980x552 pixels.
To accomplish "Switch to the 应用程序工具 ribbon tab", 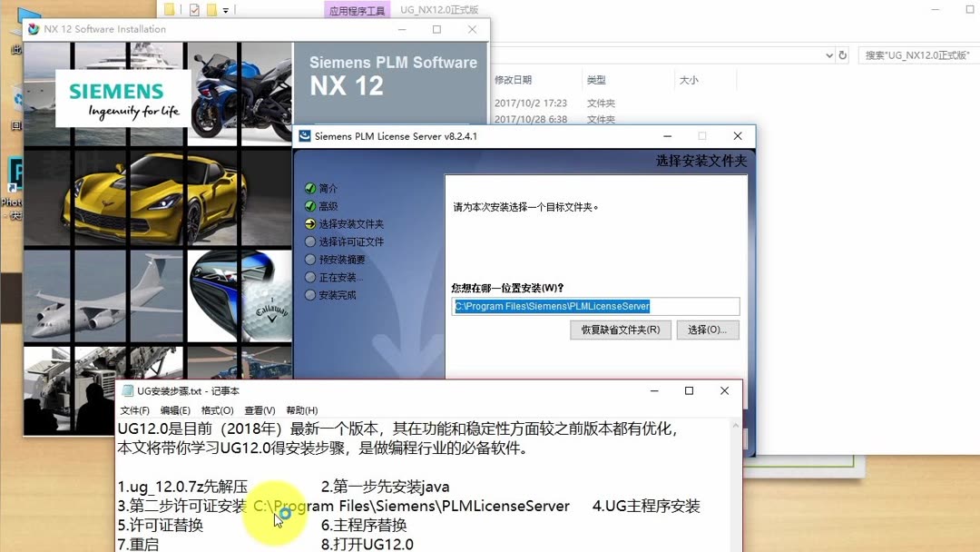I will pos(358,9).
